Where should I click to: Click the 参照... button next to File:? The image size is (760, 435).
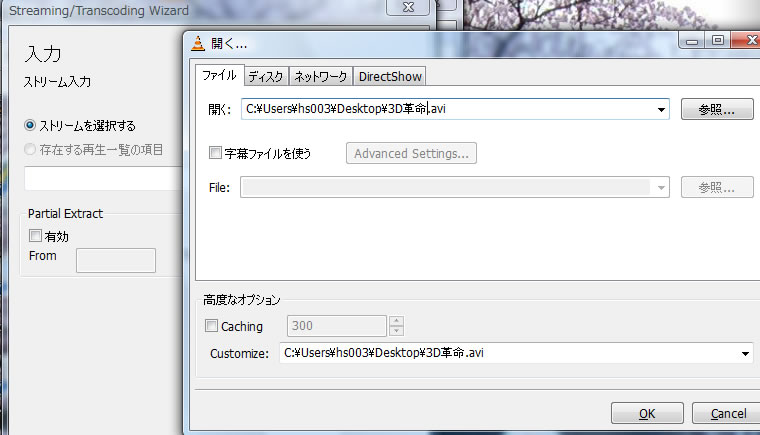717,187
